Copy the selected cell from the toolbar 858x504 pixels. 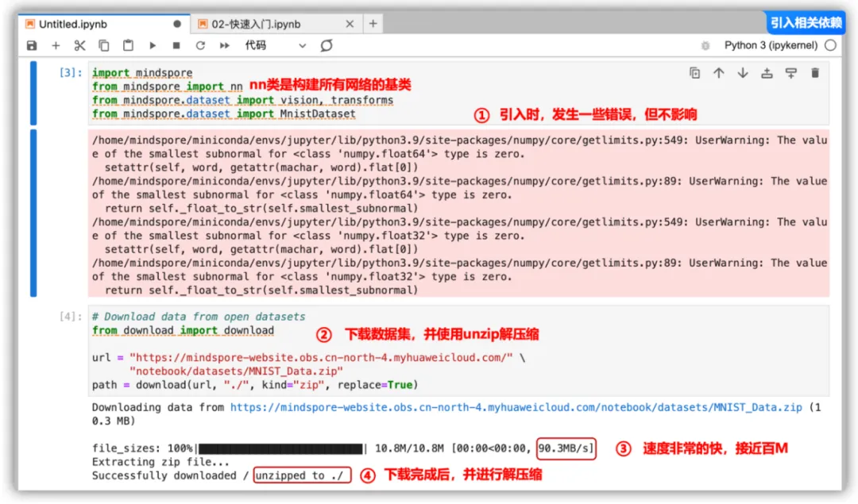coord(104,45)
